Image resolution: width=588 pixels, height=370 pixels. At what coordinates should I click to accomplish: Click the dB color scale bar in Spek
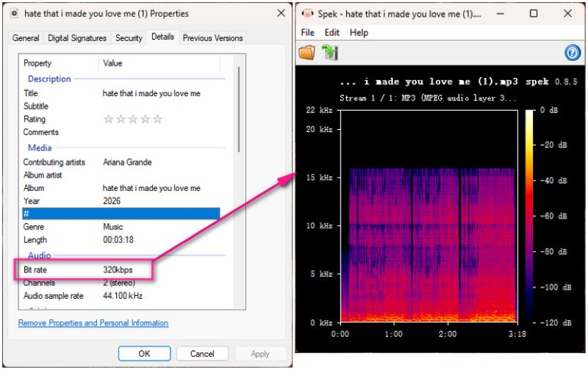coord(529,216)
